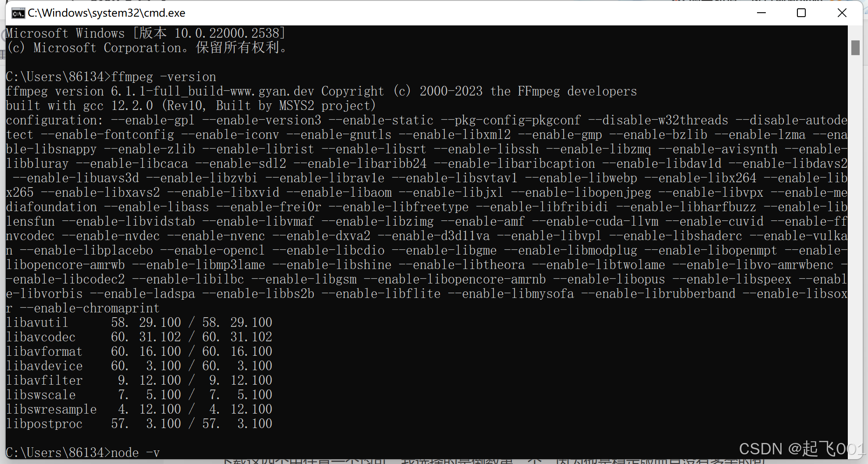Click the Microsoft Corporation copyright line
The image size is (868, 464).
click(x=147, y=48)
